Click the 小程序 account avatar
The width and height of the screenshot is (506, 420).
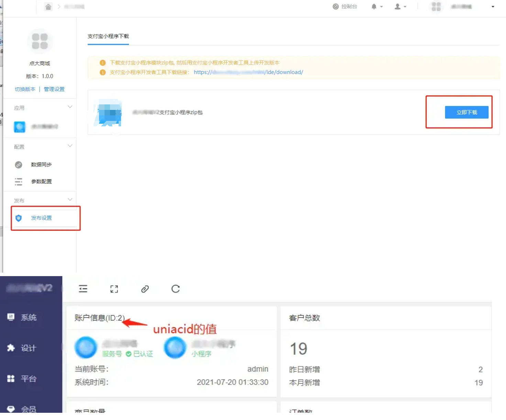point(175,347)
